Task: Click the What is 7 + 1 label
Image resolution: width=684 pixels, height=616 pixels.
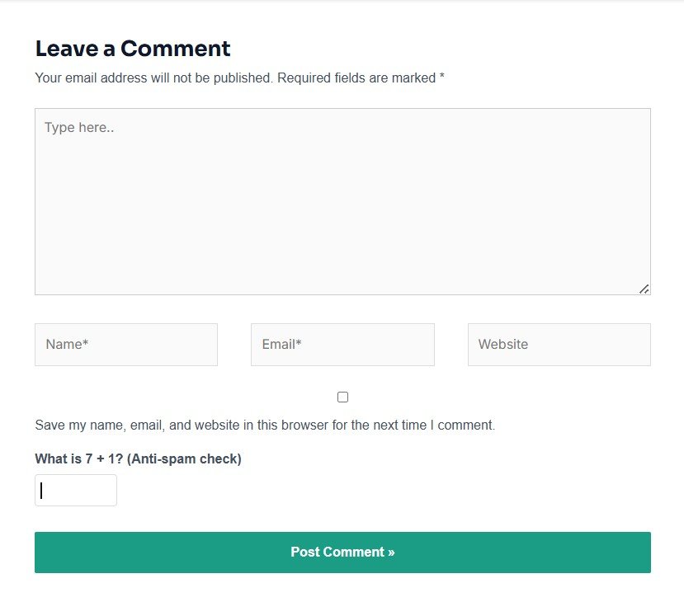Action: (138, 458)
